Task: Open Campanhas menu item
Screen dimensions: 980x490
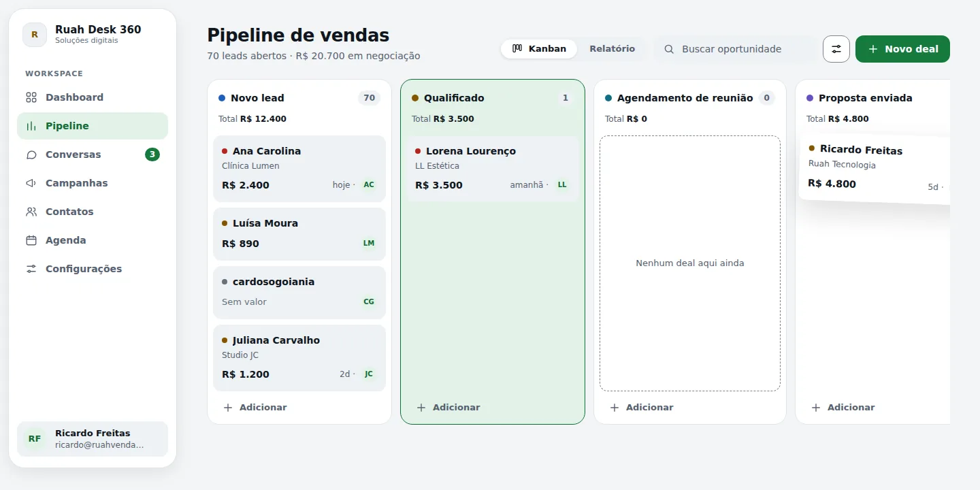Action: click(x=93, y=183)
